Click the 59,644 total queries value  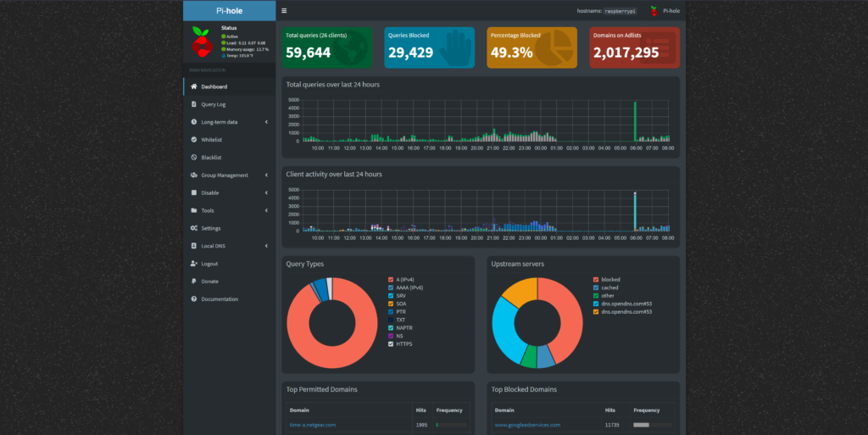click(309, 53)
